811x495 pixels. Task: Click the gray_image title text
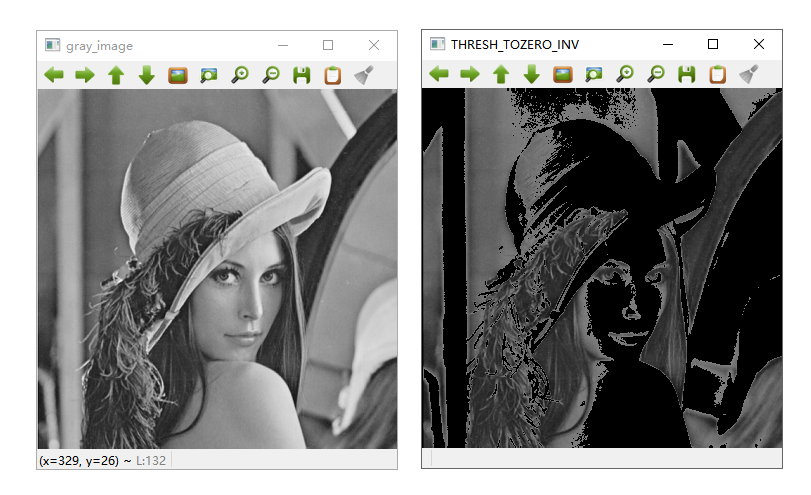(x=99, y=46)
